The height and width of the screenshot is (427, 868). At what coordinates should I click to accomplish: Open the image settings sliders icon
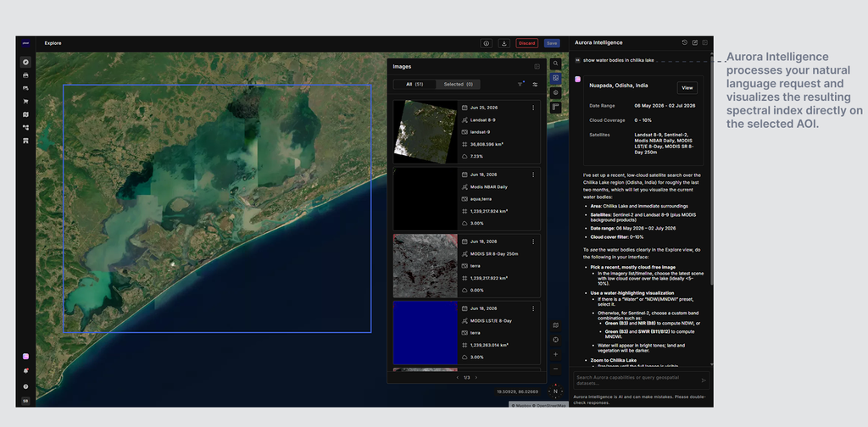(x=536, y=85)
